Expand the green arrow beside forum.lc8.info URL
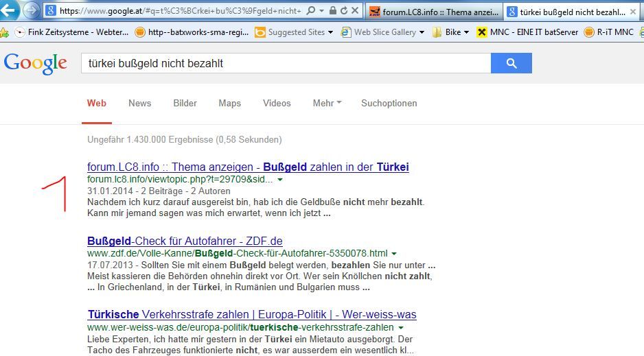644x356 pixels. click(280, 180)
